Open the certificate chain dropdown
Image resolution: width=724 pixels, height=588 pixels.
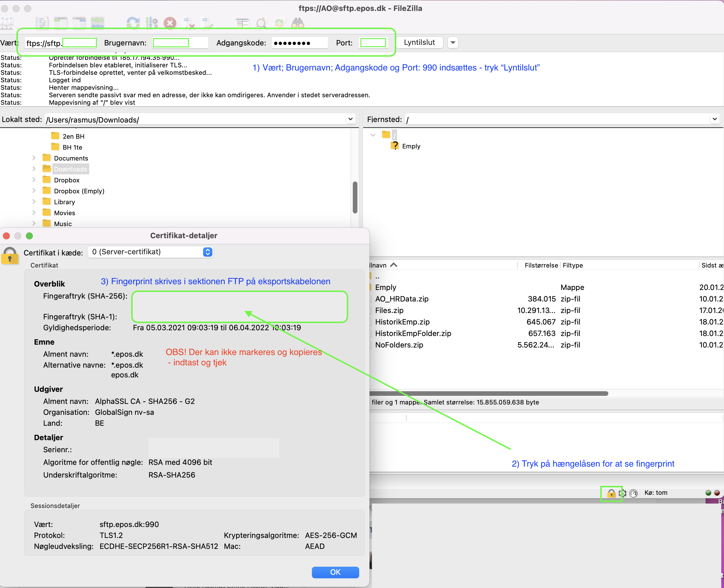(x=150, y=252)
